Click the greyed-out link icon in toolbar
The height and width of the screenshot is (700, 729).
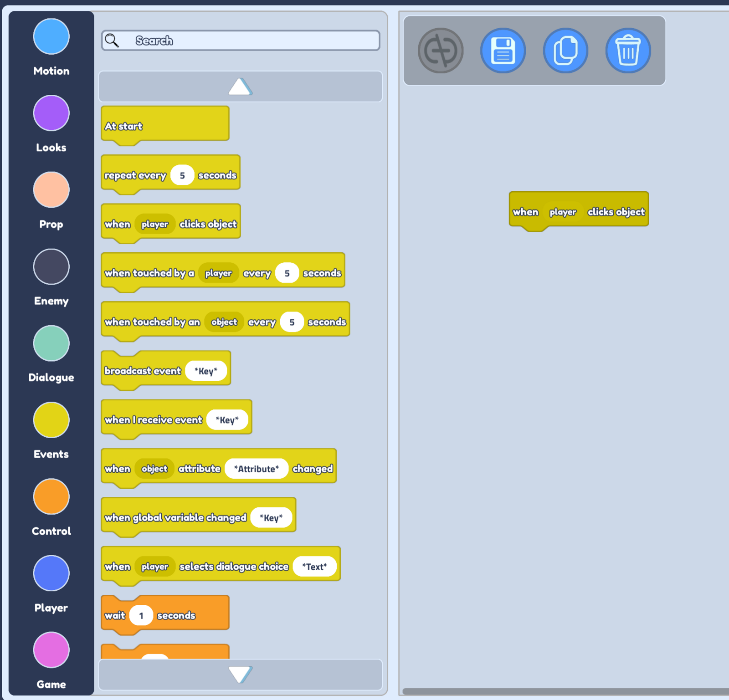[x=441, y=51]
